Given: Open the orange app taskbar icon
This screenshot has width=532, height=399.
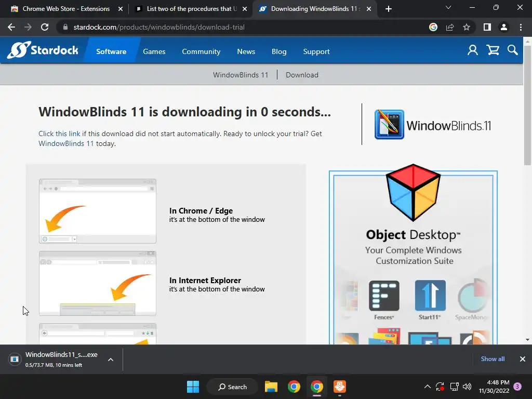Looking at the screenshot, I should tap(340, 387).
